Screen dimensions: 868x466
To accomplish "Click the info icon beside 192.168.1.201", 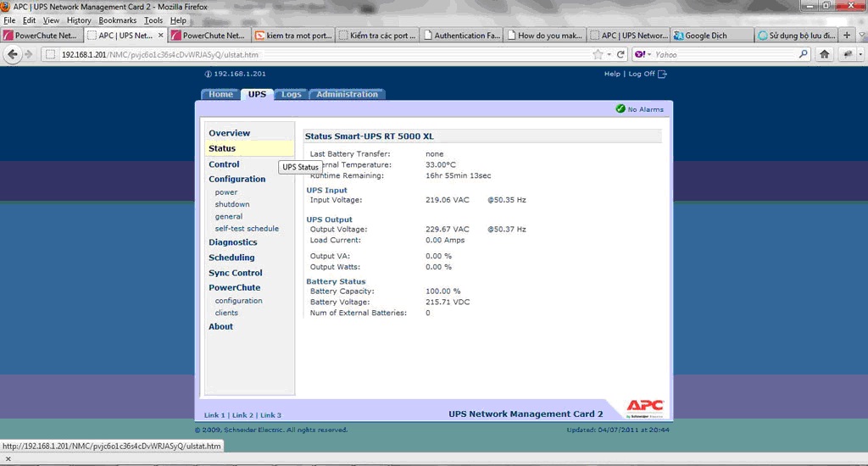I will (x=209, y=74).
